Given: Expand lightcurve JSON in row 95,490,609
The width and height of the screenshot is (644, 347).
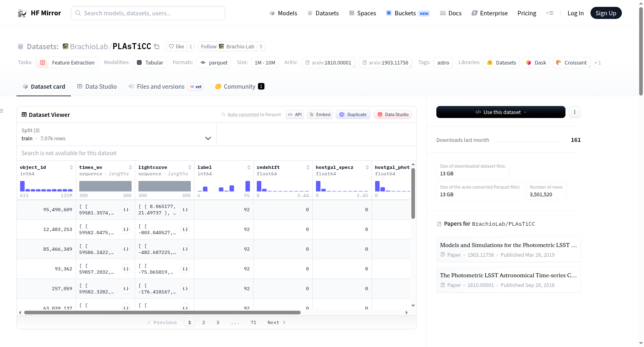Looking at the screenshot, I should click(185, 210).
